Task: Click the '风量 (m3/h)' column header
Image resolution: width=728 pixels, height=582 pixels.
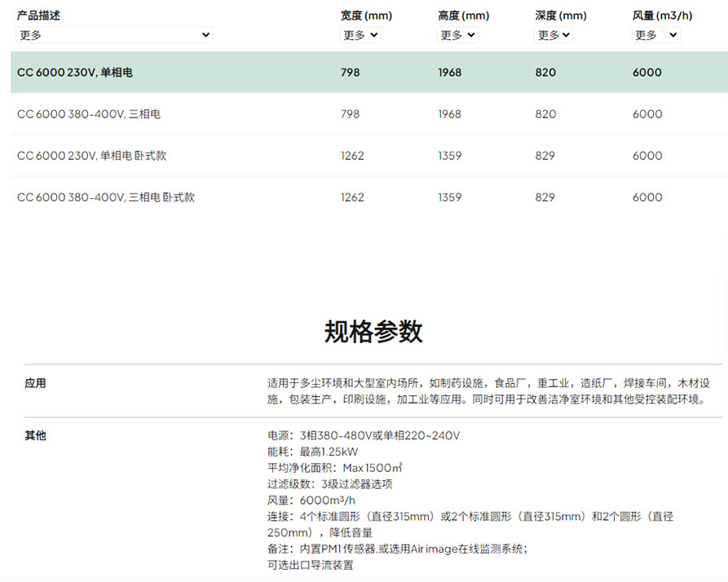Action: coord(662,15)
